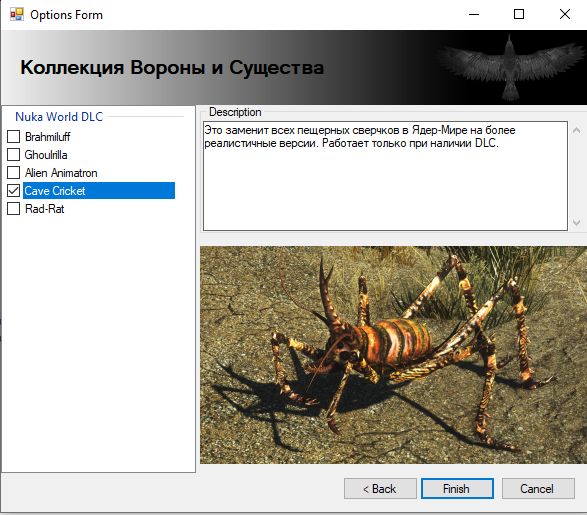Click the description scrollbar down arrow

[577, 222]
